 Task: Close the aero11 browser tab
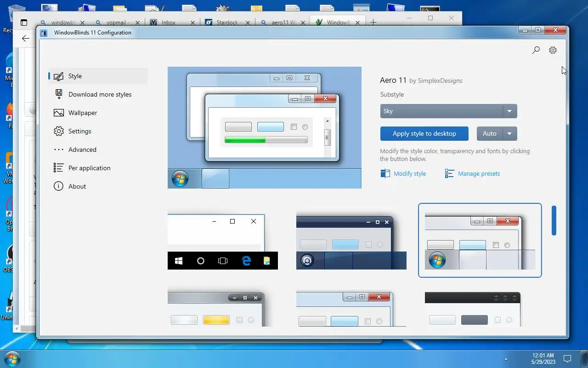(303, 23)
